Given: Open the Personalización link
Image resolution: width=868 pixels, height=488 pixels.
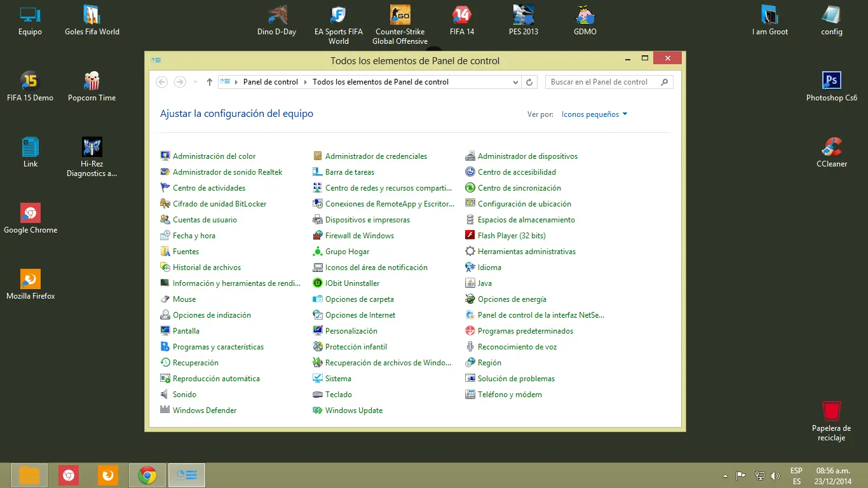Looking at the screenshot, I should click(351, 331).
